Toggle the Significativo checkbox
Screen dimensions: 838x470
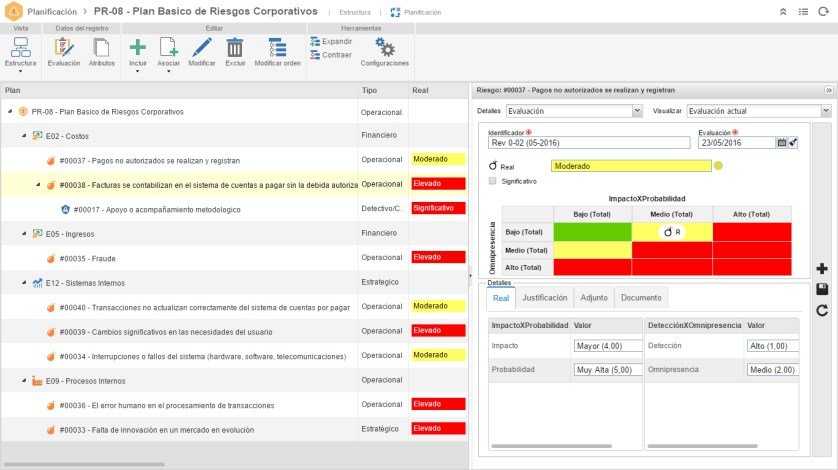[x=492, y=181]
